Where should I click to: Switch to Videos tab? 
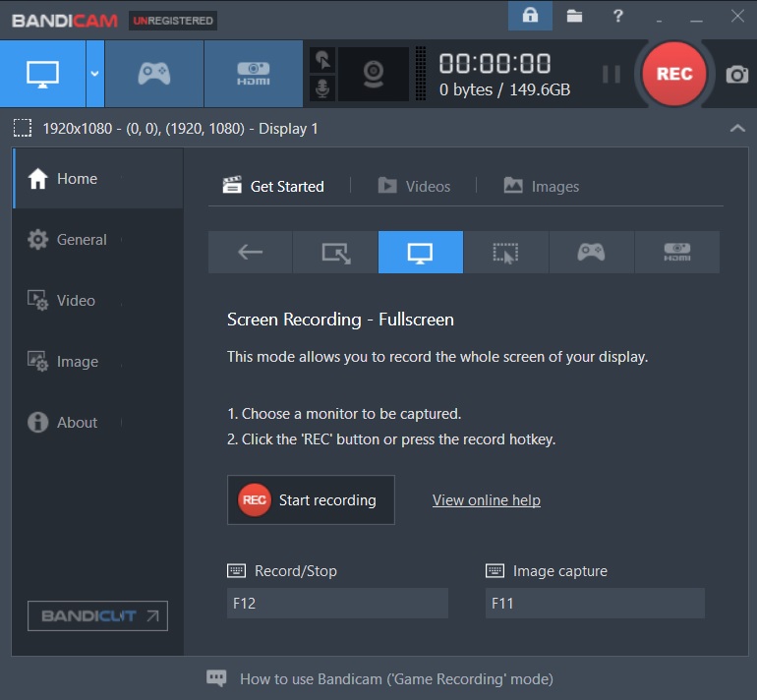(414, 186)
